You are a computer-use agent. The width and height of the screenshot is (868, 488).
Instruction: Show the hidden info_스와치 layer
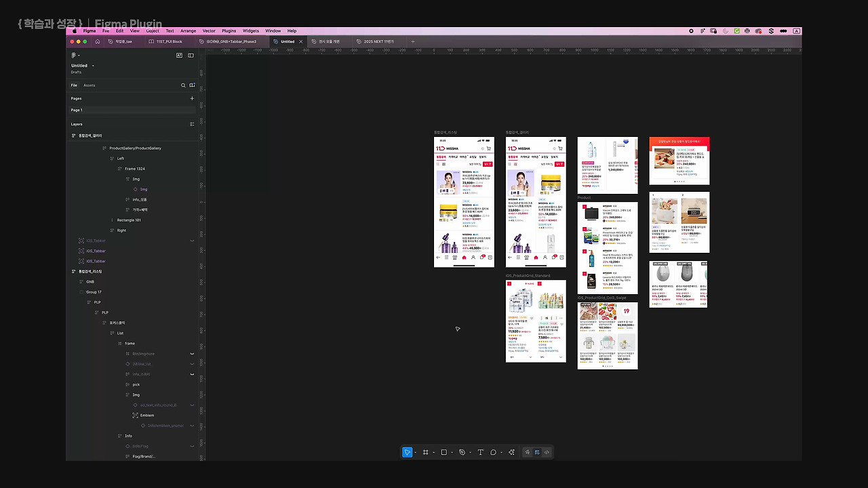(x=192, y=374)
